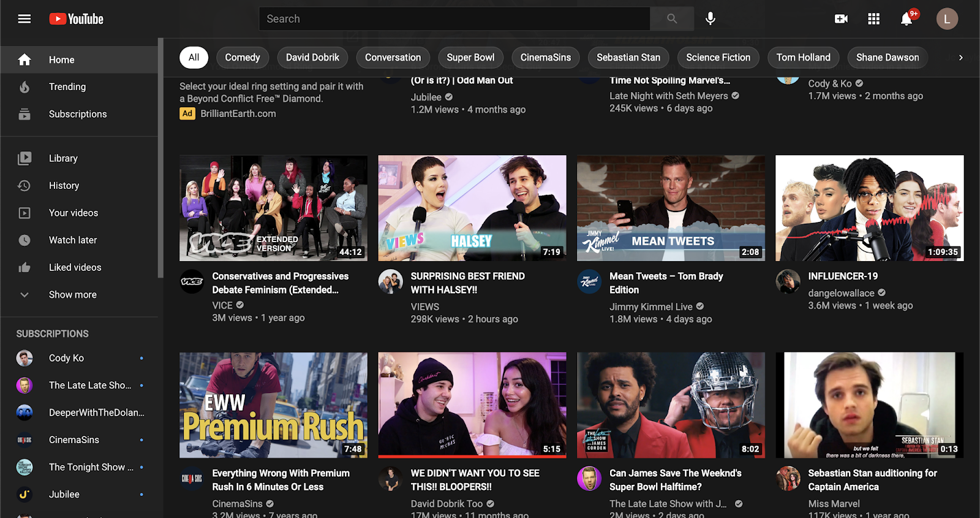Select the Shane Dawson filter chip
Image resolution: width=980 pixels, height=518 pixels.
tap(888, 58)
